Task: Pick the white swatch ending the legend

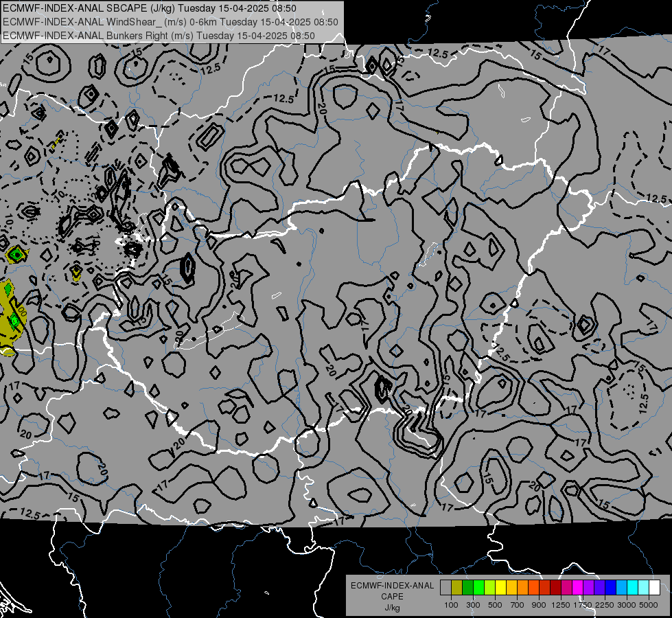Action: pyautogui.click(x=654, y=588)
